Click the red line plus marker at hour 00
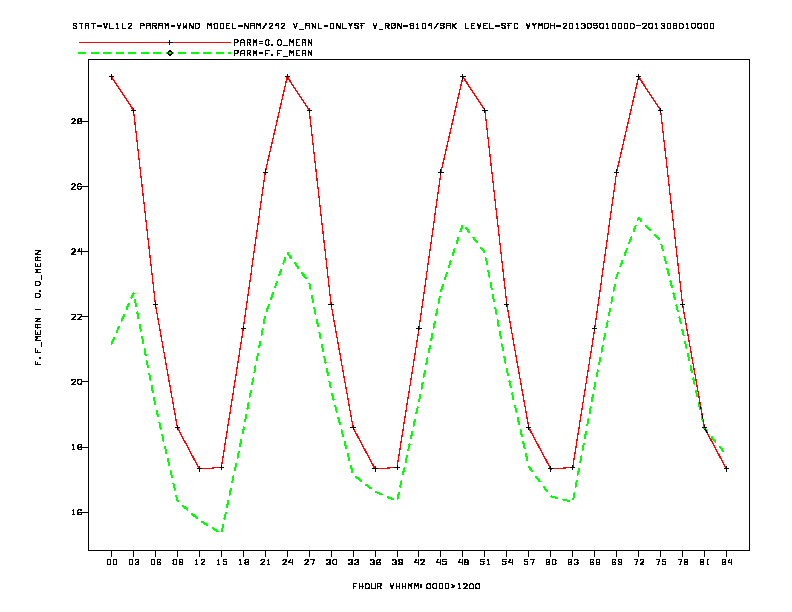The height and width of the screenshot is (612, 792). tap(112, 77)
